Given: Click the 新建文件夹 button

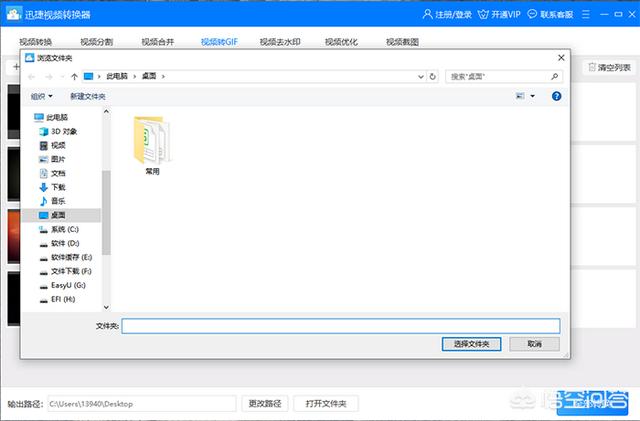Looking at the screenshot, I should (x=88, y=96).
